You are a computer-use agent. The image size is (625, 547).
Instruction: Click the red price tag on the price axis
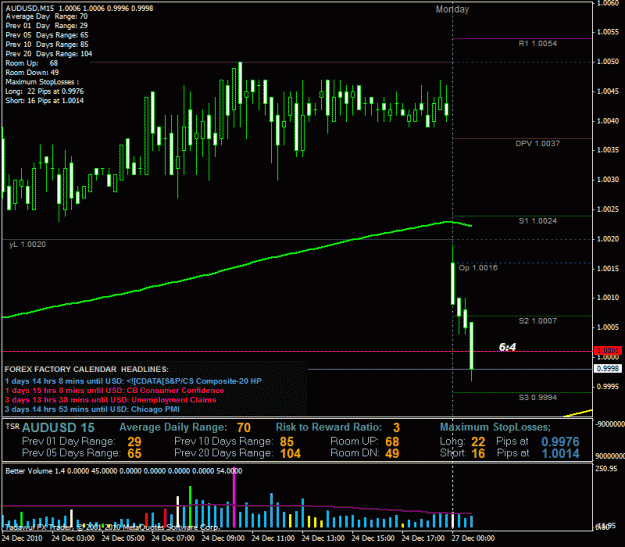tap(607, 351)
